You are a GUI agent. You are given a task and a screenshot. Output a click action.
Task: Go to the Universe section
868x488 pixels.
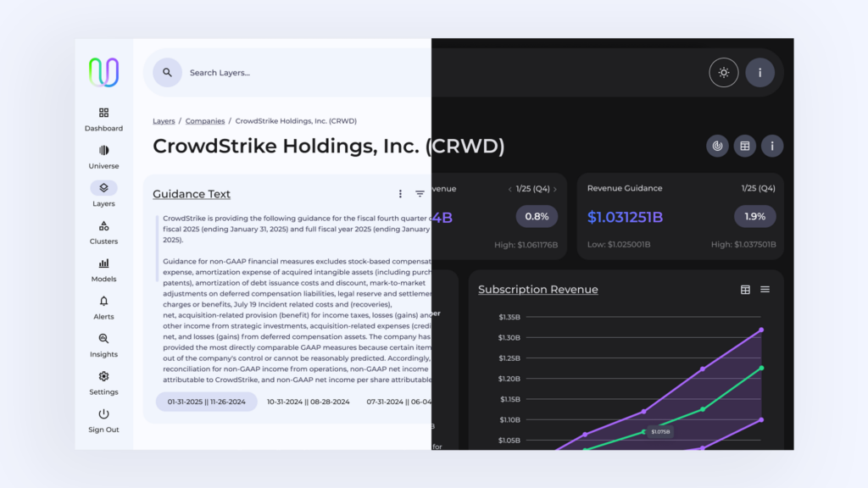pos(103,157)
